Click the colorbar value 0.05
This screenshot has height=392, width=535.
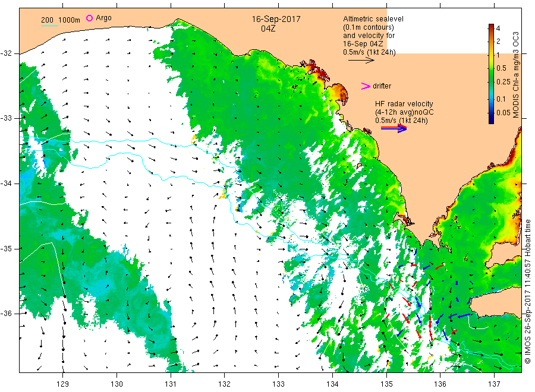(503, 112)
